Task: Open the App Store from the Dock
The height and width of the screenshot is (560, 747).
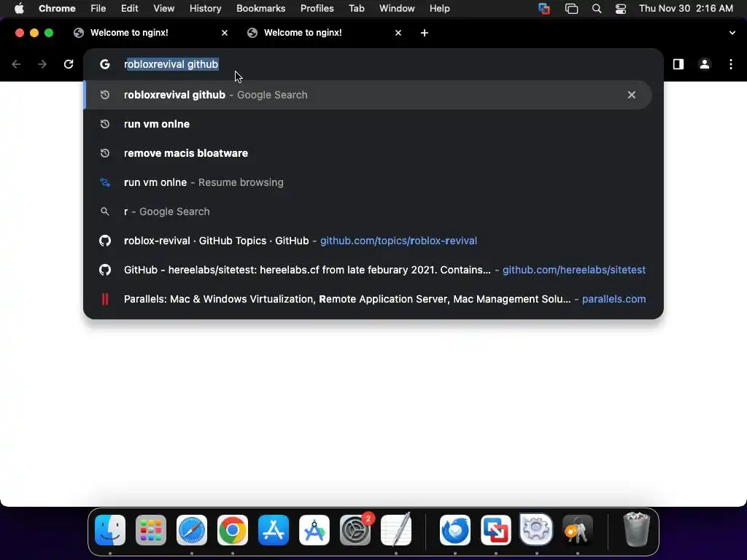Action: [x=274, y=530]
